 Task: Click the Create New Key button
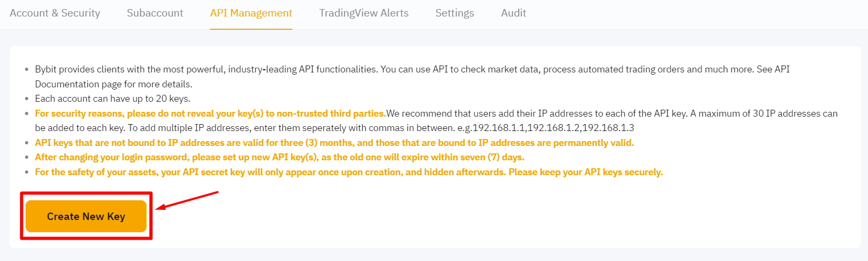86,216
